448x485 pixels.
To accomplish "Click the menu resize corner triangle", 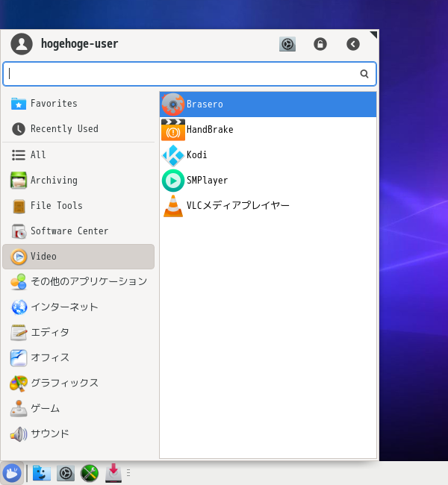I will pos(373,34).
